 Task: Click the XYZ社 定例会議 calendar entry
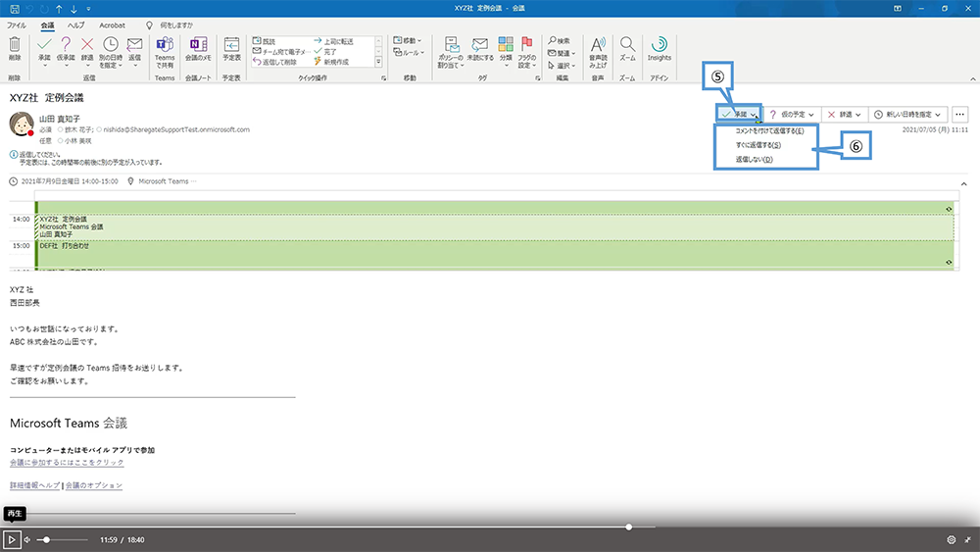point(494,226)
